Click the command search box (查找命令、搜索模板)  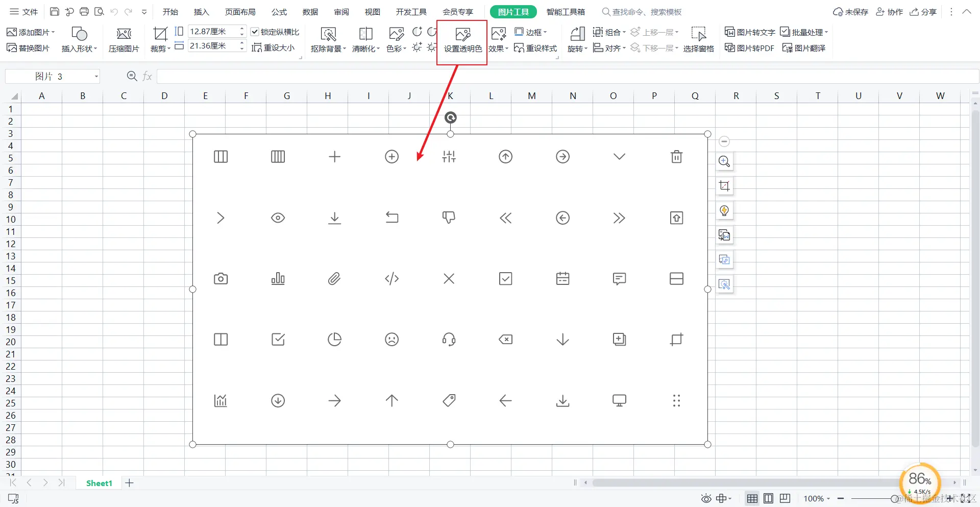[642, 12]
